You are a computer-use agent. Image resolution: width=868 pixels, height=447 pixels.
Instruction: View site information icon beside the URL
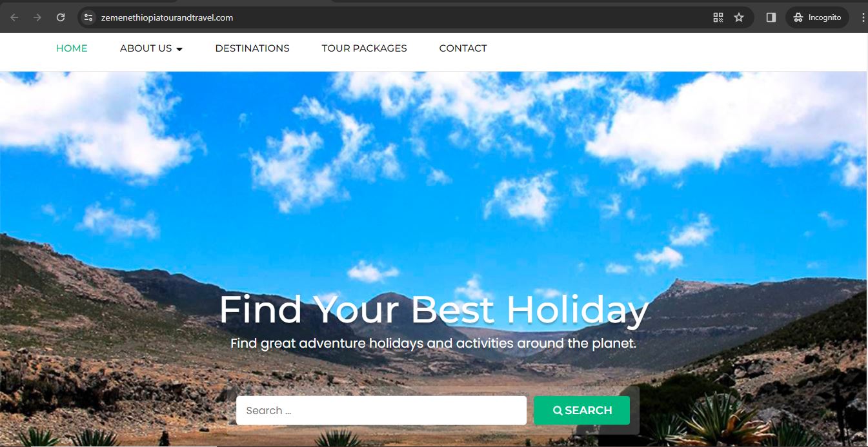89,17
